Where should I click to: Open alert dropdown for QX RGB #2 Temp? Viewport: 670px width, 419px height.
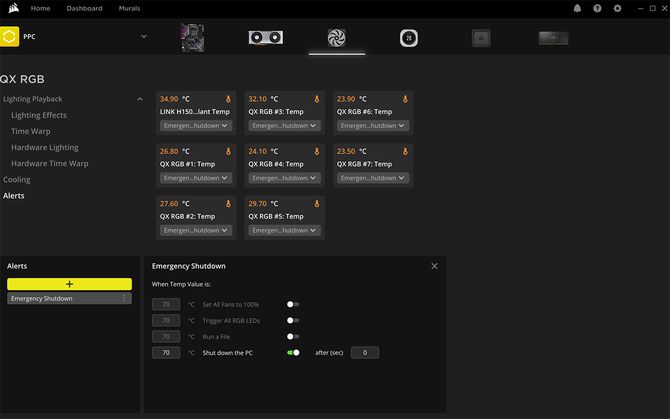pos(196,230)
